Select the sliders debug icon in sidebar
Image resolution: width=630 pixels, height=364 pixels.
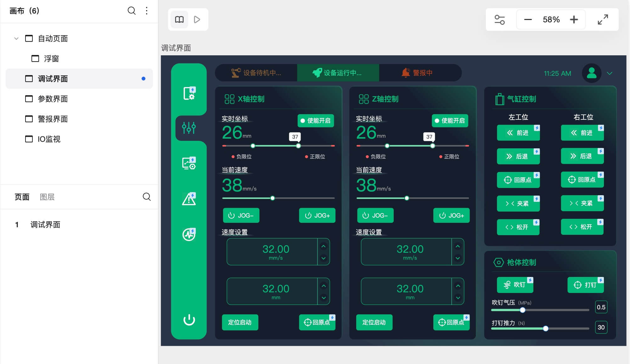[189, 128]
